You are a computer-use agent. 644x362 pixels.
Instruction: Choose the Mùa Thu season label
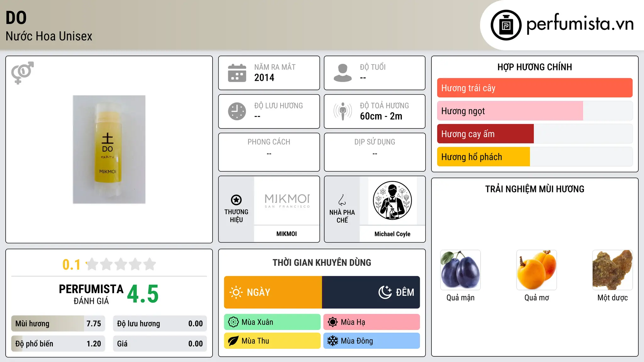click(x=272, y=341)
